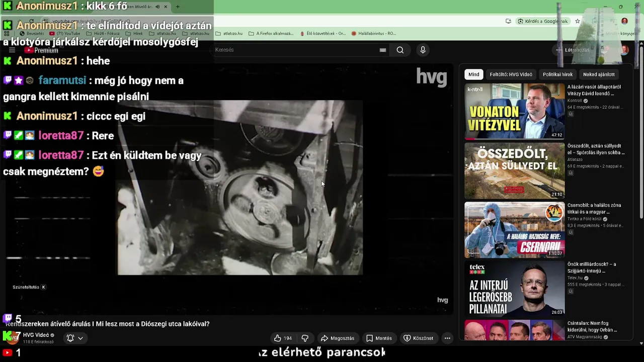Open the Vonaton Vitézyvel video thumbnail

tap(514, 111)
